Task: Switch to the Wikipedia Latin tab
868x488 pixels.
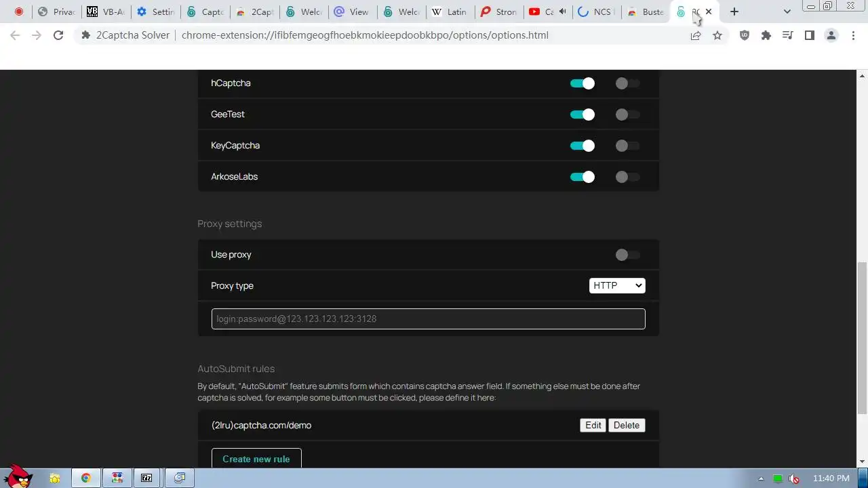Action: coord(450,12)
